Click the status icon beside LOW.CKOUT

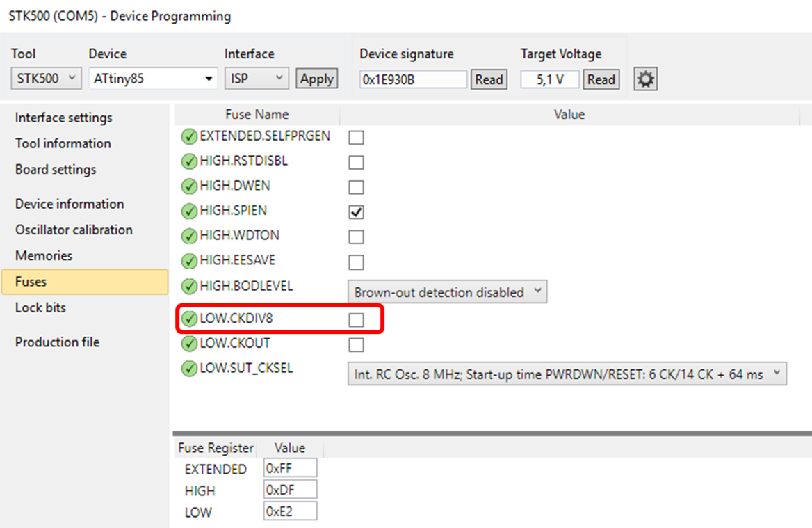point(190,344)
